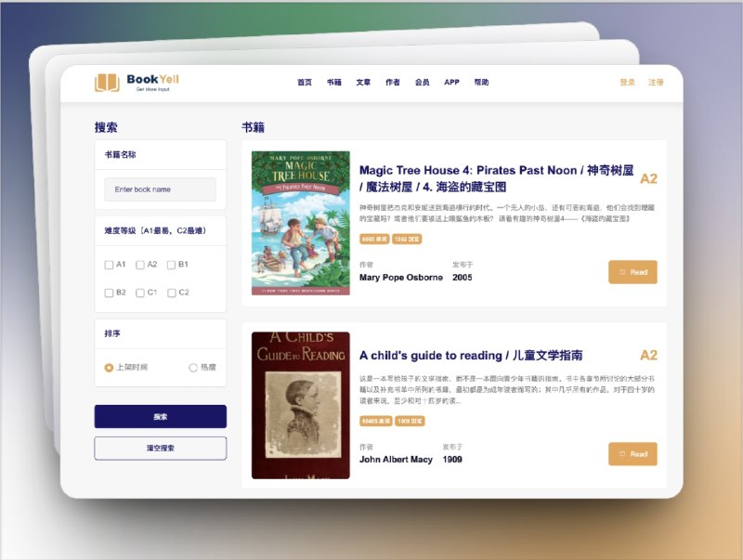Screen dimensions: 743x560
Task: Open the 注册 registration link
Action: (657, 82)
